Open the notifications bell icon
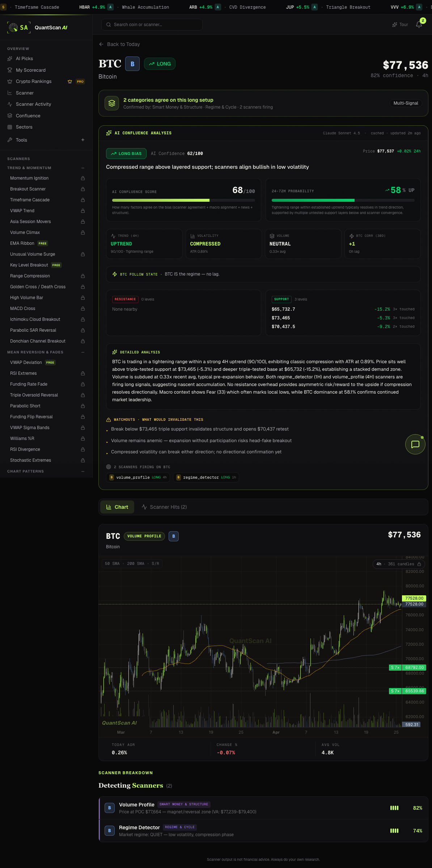Screen dimensions: 432x868 pos(419,25)
